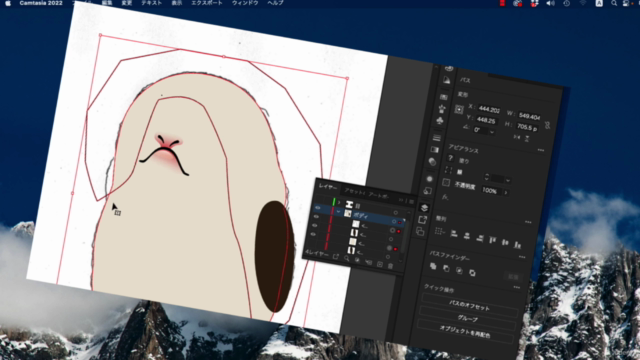The height and width of the screenshot is (360, 640).
Task: Open the ヘルプ menu
Action: tap(275, 3)
